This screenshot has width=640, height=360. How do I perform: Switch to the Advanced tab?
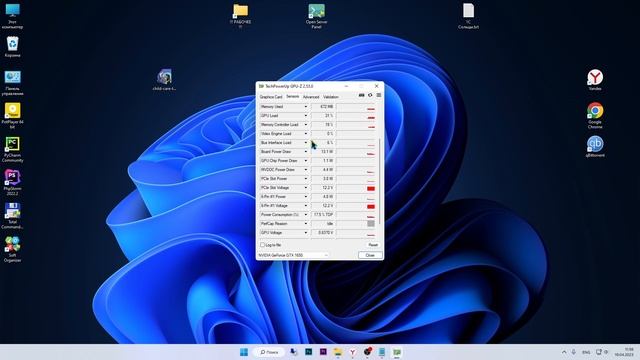pyautogui.click(x=311, y=97)
